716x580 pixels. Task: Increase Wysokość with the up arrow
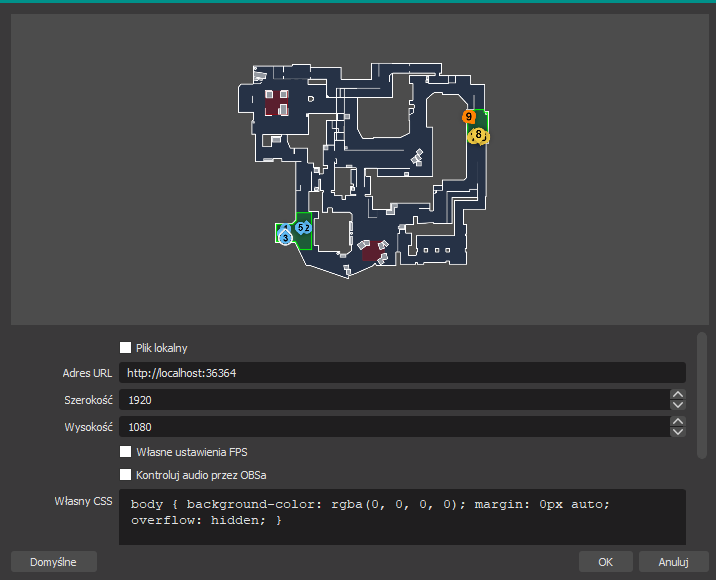678,422
